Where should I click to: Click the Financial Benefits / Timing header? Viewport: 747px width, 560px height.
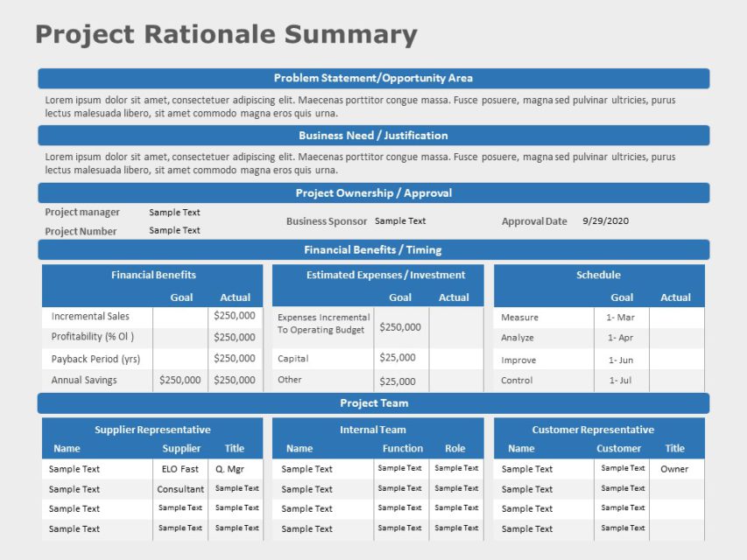coord(373,249)
